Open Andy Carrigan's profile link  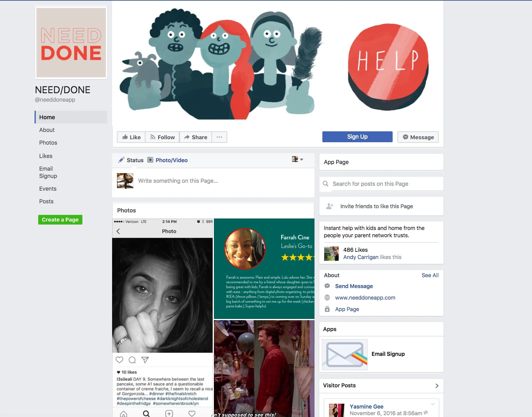coord(361,257)
